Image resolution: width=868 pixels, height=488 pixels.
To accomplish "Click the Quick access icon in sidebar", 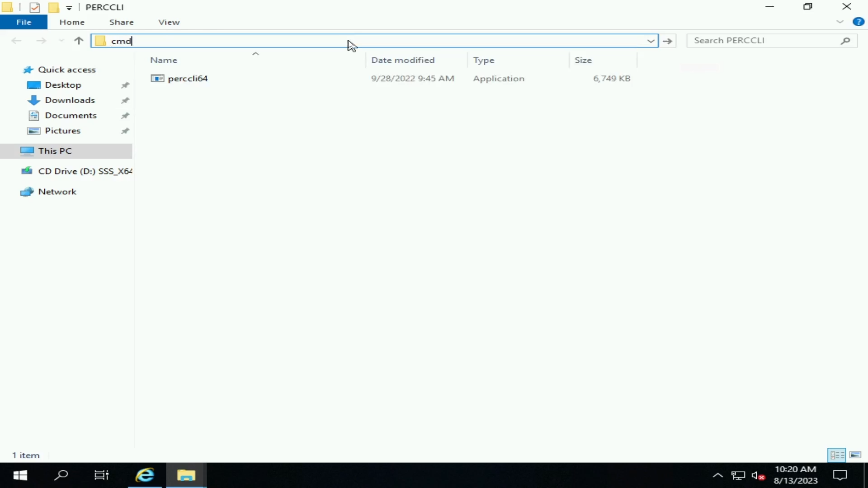I will point(28,69).
